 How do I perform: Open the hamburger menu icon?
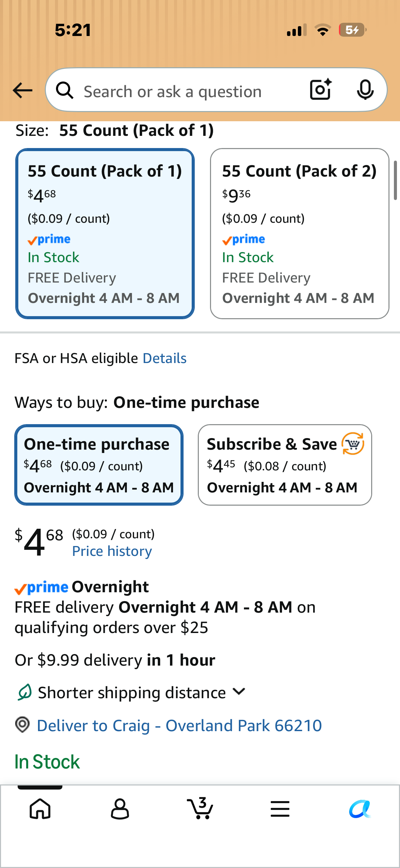(280, 809)
